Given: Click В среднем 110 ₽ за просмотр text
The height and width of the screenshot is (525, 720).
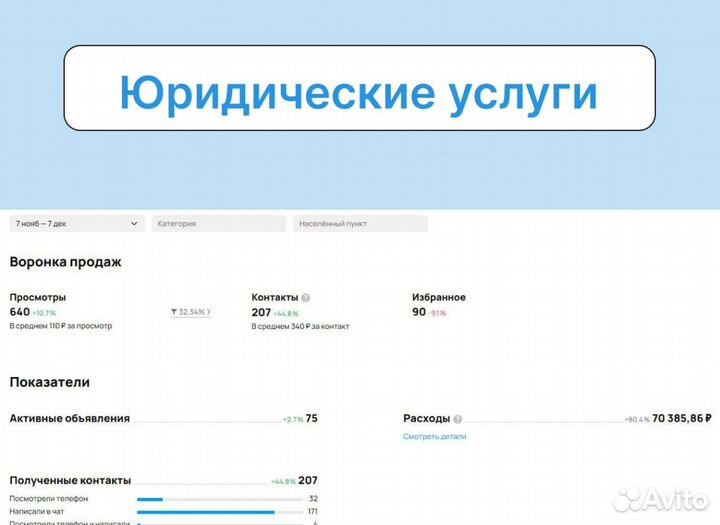Looking at the screenshot, I should click(61, 326).
